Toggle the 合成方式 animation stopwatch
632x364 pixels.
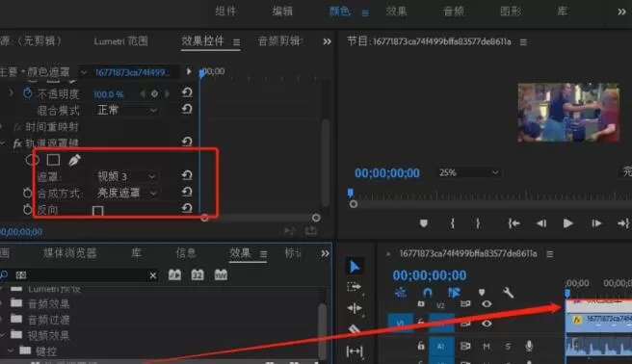(x=27, y=193)
